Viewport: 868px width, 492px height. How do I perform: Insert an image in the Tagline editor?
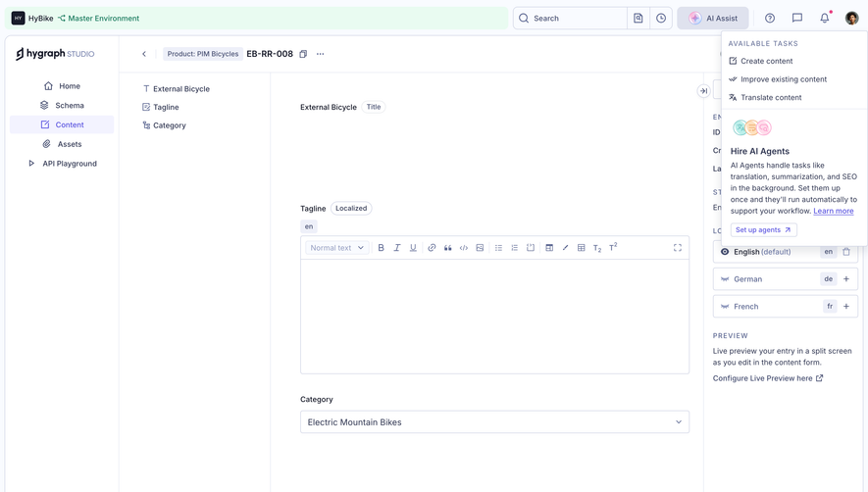pyautogui.click(x=480, y=248)
